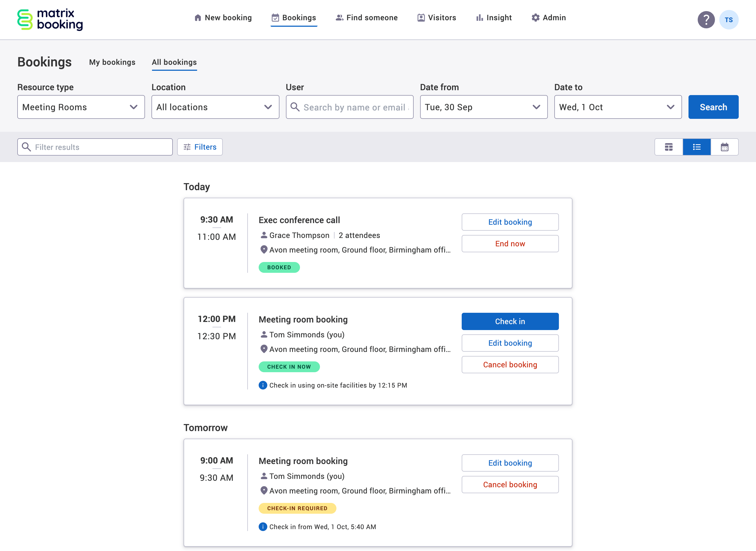Switch to the calendar view icon
This screenshot has width=756, height=551.
point(725,147)
